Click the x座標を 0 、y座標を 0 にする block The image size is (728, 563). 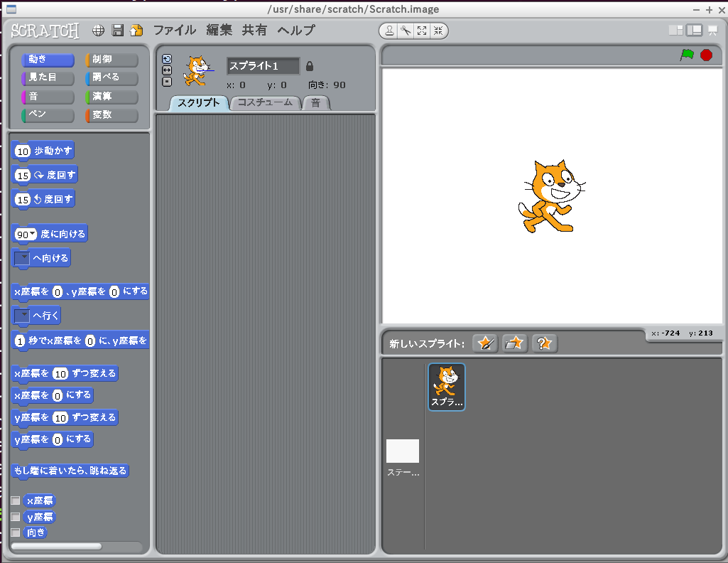[x=80, y=291]
